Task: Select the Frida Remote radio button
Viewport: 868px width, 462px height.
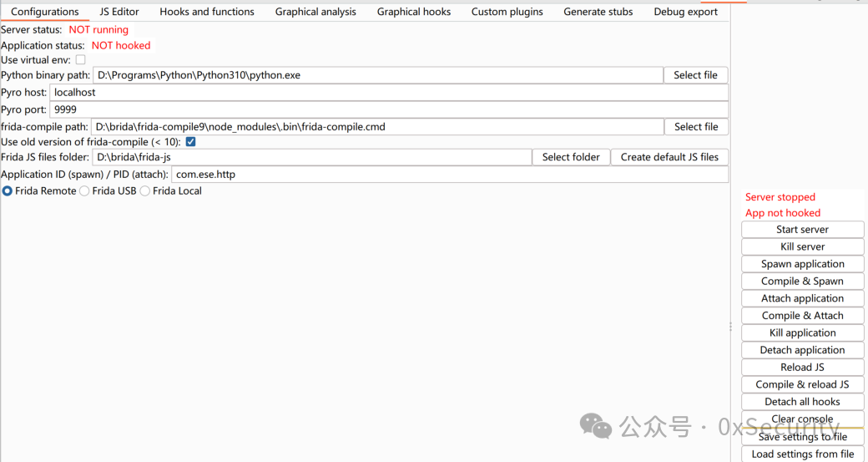Action: click(x=8, y=190)
